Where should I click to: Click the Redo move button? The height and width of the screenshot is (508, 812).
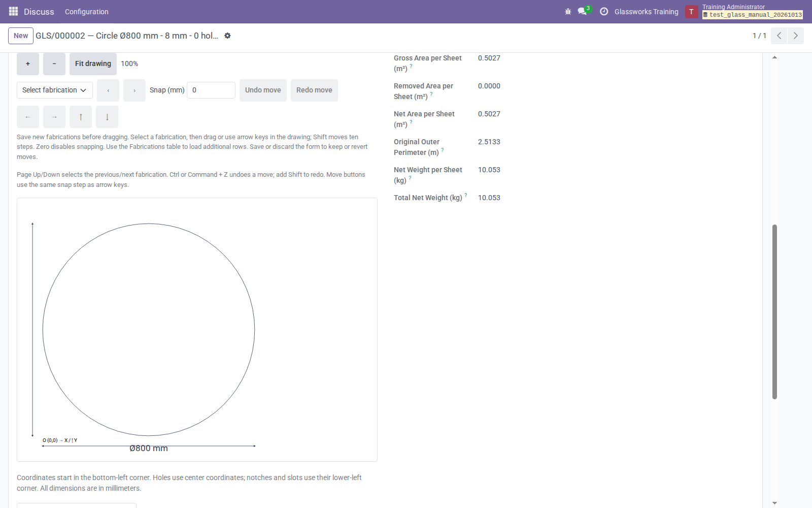(x=314, y=90)
